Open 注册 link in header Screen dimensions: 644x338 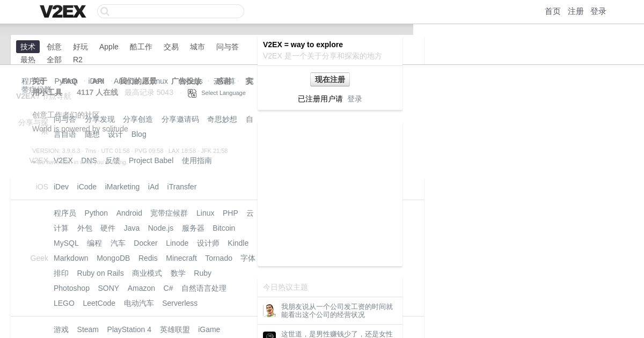tap(576, 11)
